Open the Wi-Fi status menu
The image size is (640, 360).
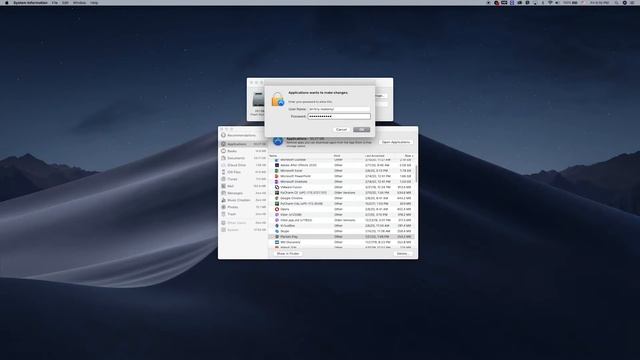pyautogui.click(x=550, y=2)
